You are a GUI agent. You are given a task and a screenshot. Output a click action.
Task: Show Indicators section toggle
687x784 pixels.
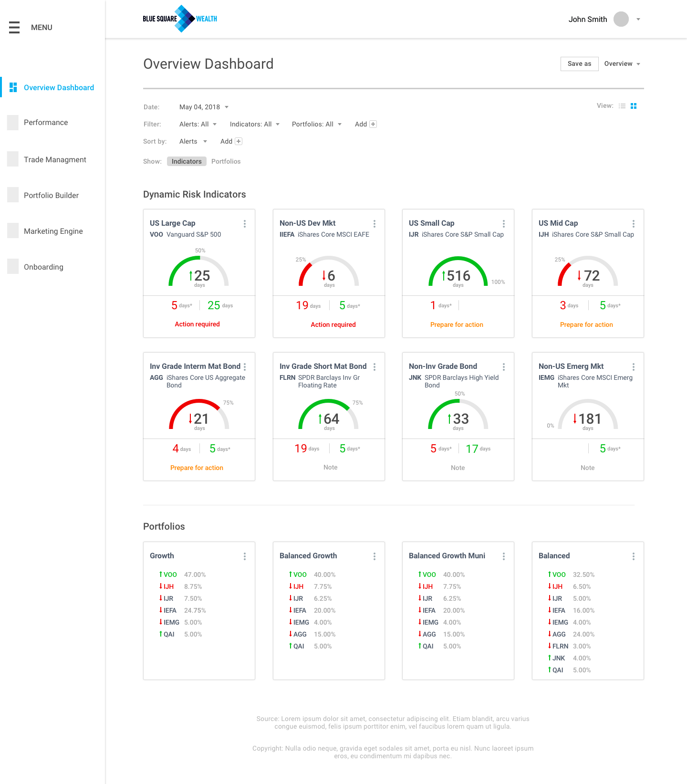tap(187, 161)
